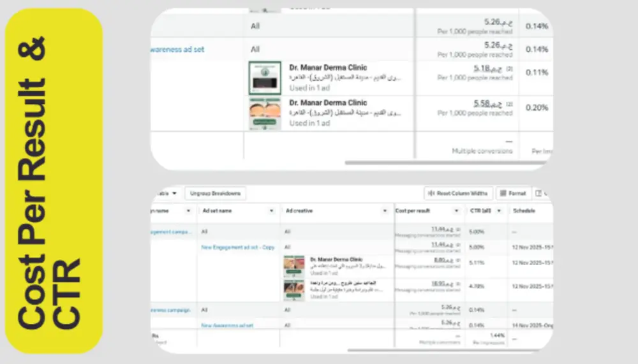Click footnote icon beside the 5.58 cost
Image resolution: width=638 pixels, height=364 pixels.
click(x=509, y=104)
